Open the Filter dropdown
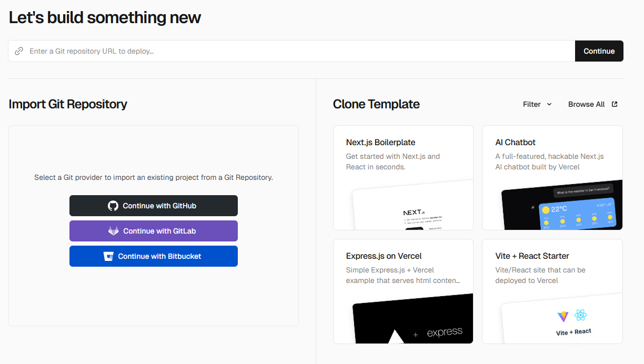 [537, 104]
